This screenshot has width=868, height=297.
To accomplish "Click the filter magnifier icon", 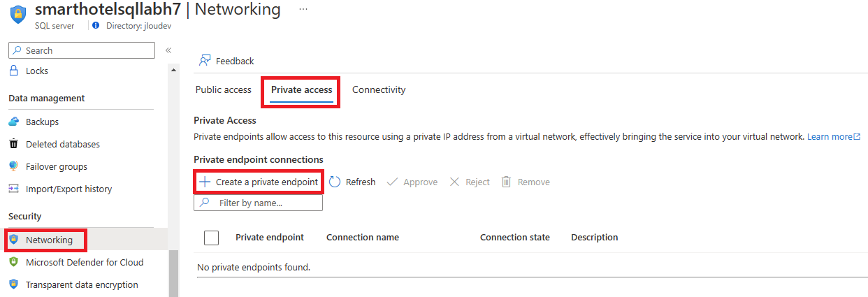I will click(205, 203).
